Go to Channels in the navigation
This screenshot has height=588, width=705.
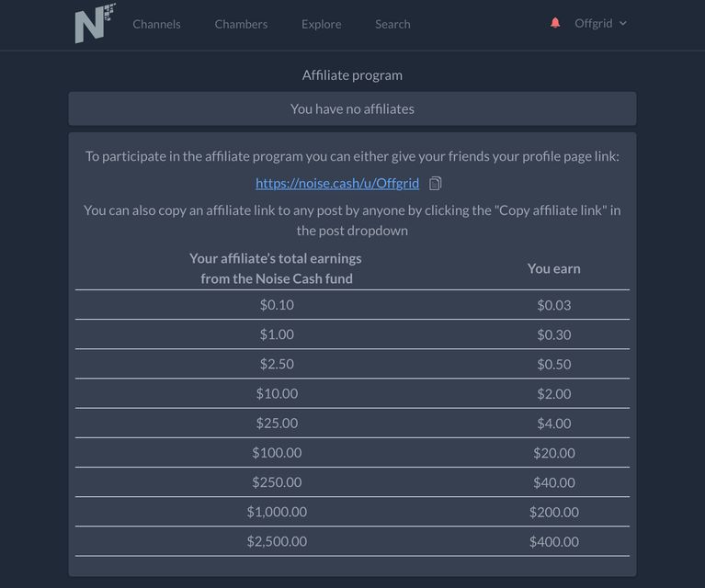[x=156, y=24]
